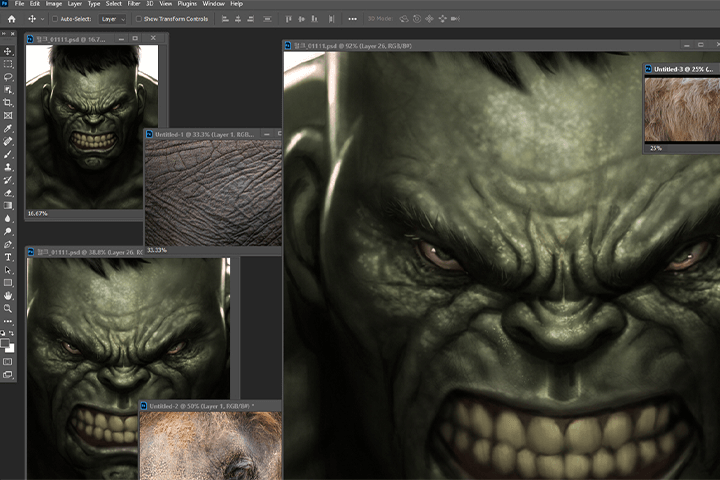Align bottom edges
The height and width of the screenshot is (480, 720).
315,19
